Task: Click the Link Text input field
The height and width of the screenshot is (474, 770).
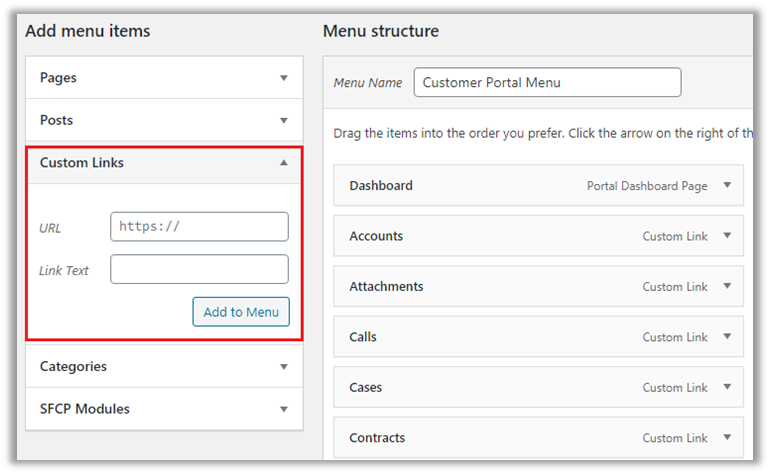Action: (199, 269)
